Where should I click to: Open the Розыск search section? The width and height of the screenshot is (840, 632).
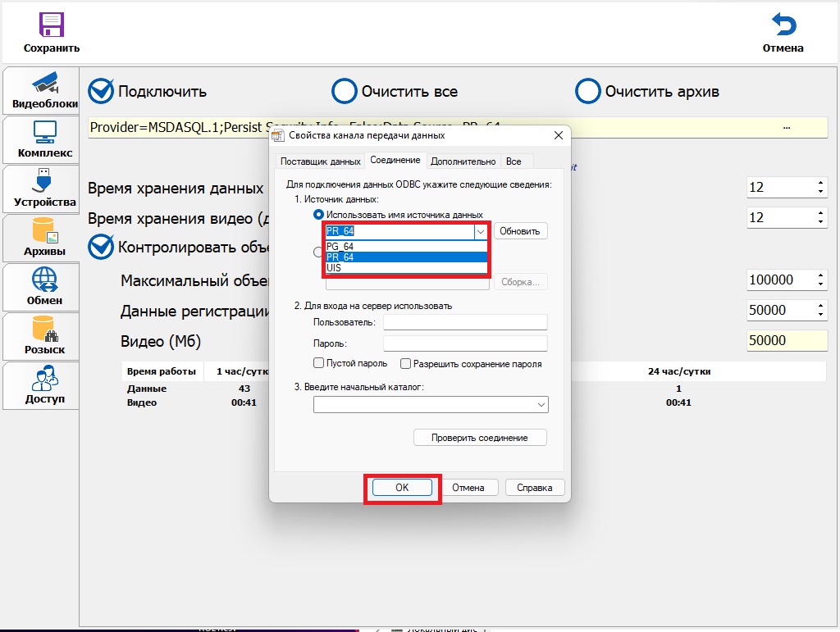pyautogui.click(x=43, y=336)
